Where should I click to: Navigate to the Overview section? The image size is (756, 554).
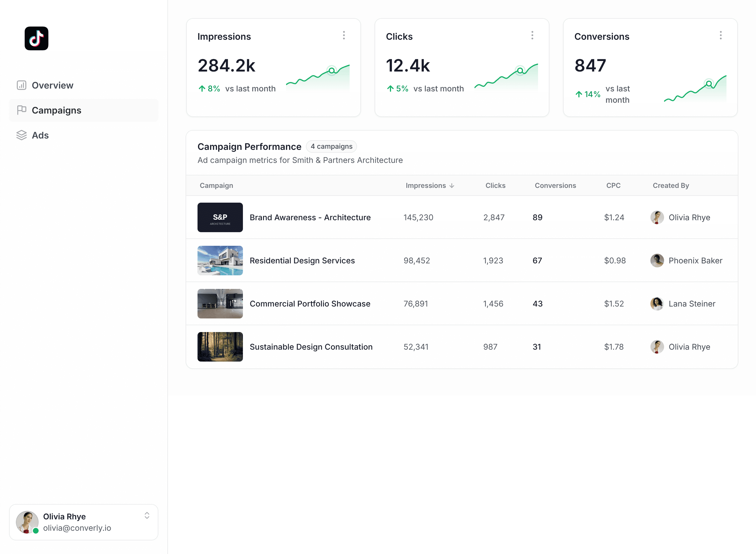pos(52,85)
